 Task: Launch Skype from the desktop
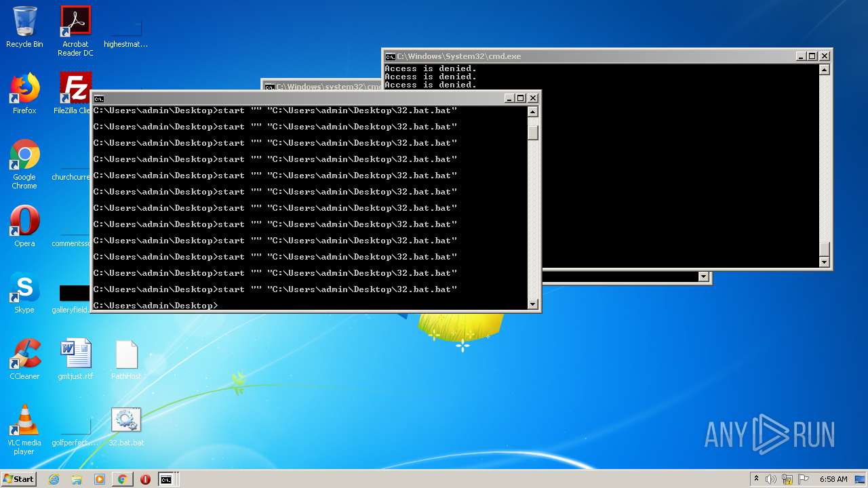click(x=24, y=293)
